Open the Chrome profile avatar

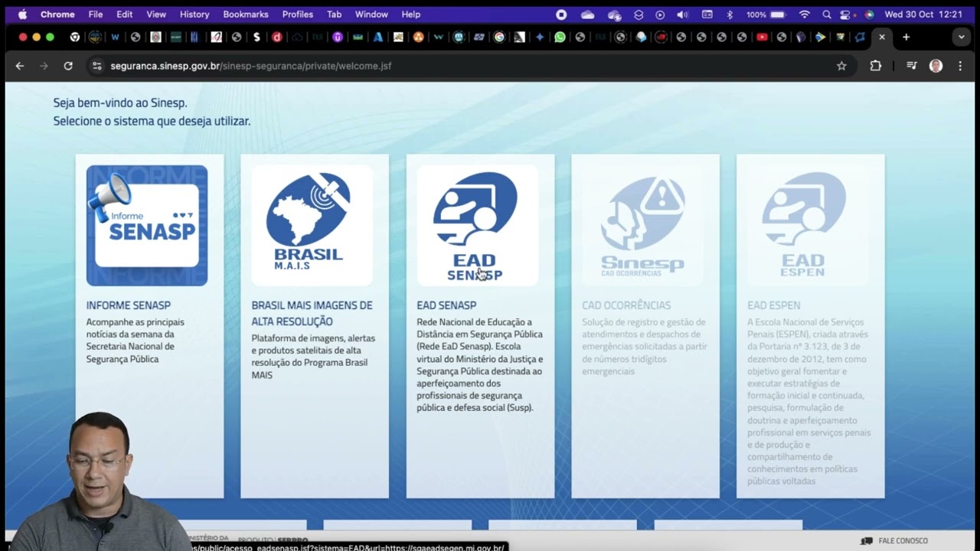pos(936,66)
